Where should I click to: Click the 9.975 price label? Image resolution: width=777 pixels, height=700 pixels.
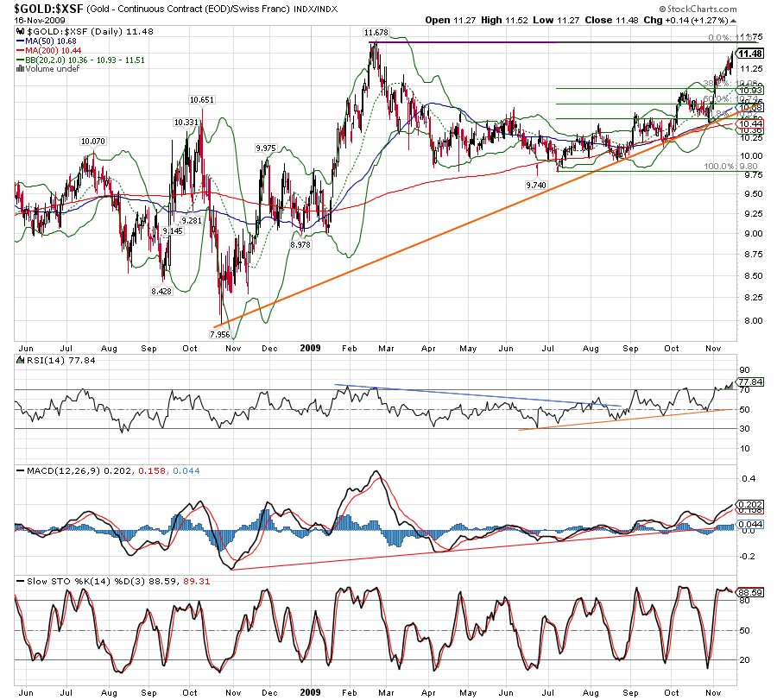pyautogui.click(x=266, y=148)
